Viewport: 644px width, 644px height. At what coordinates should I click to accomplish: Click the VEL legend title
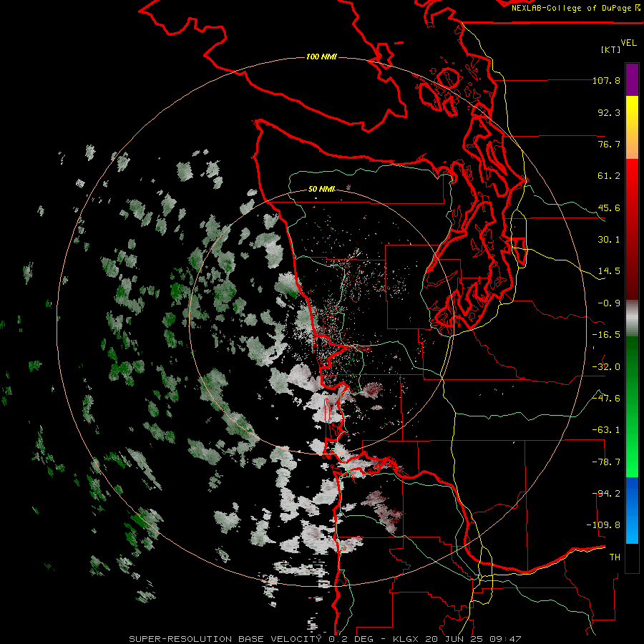(628, 43)
